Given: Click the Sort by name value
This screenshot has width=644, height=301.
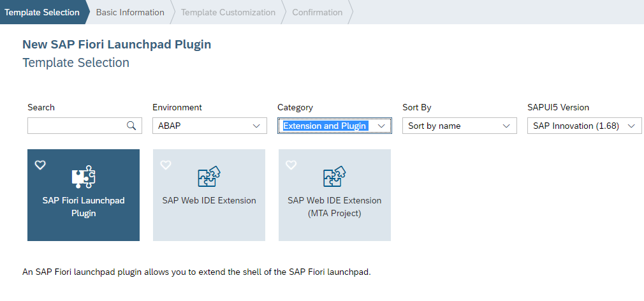Looking at the screenshot, I should tap(434, 126).
